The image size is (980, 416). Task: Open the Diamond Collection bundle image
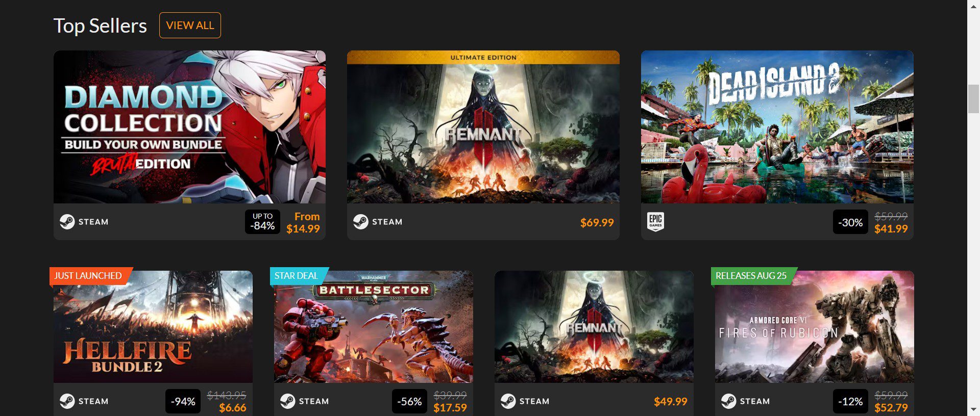(x=189, y=127)
